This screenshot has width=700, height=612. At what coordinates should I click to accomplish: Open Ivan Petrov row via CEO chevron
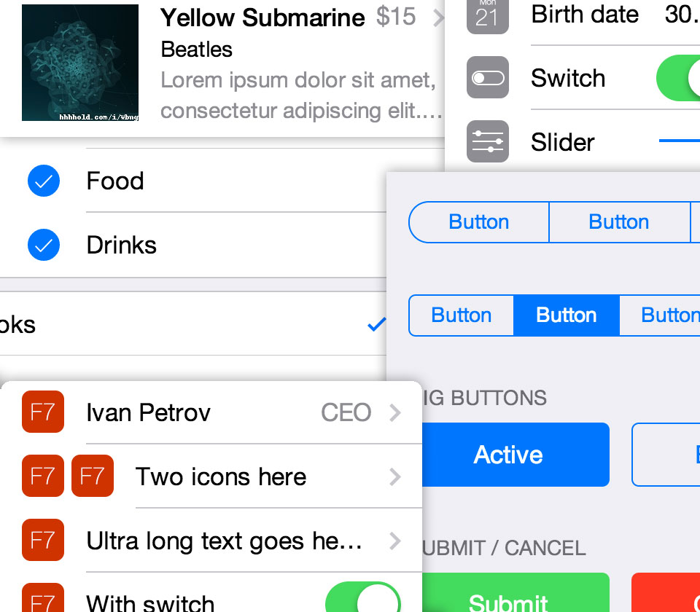tap(395, 413)
